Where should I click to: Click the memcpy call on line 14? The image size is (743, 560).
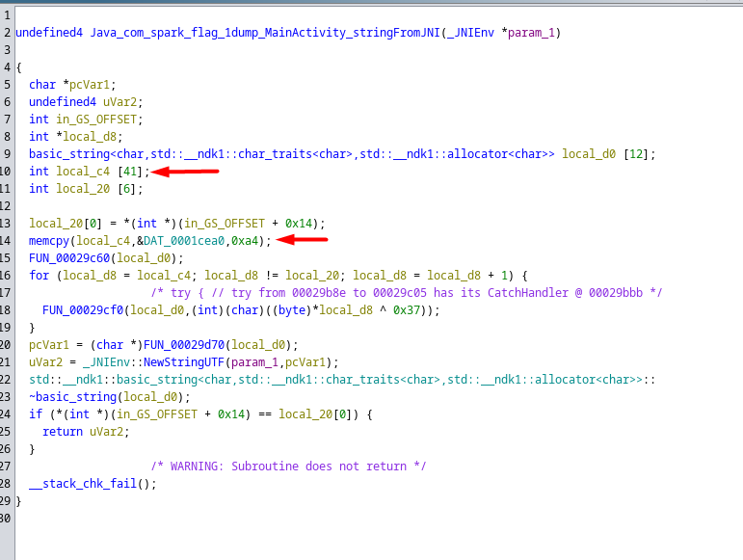click(x=49, y=241)
